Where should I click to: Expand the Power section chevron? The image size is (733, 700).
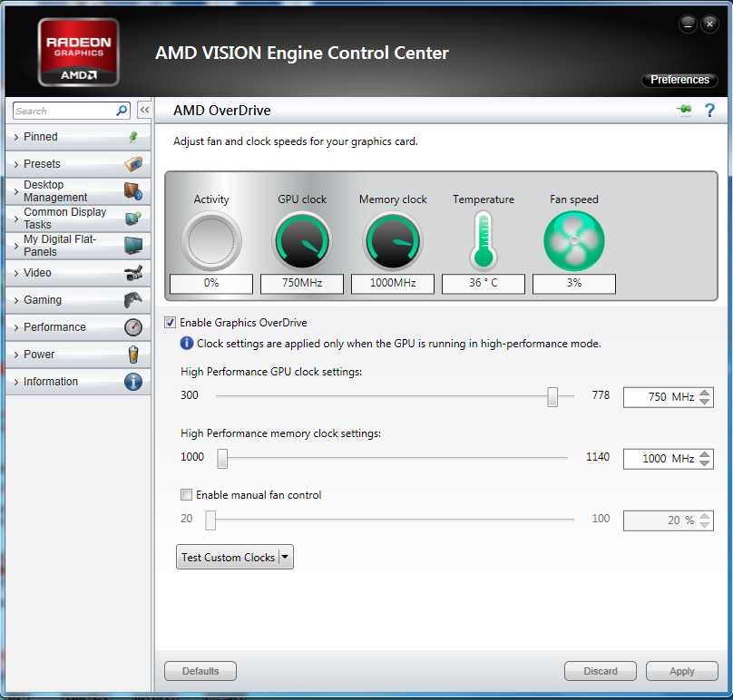pyautogui.click(x=16, y=355)
